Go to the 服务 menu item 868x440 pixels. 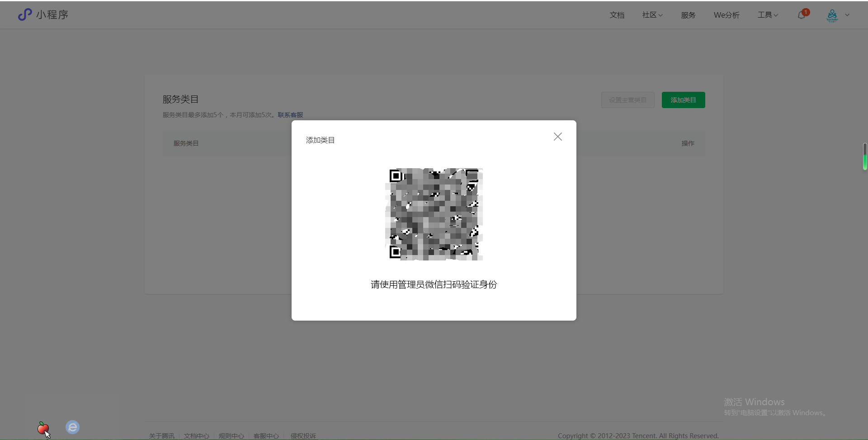pyautogui.click(x=688, y=15)
